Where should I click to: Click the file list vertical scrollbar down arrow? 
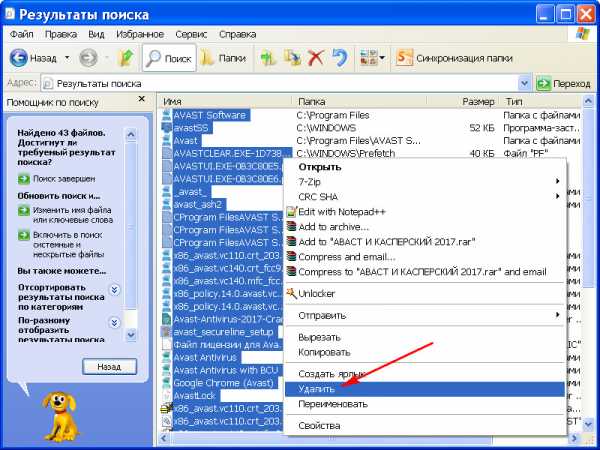(x=588, y=424)
